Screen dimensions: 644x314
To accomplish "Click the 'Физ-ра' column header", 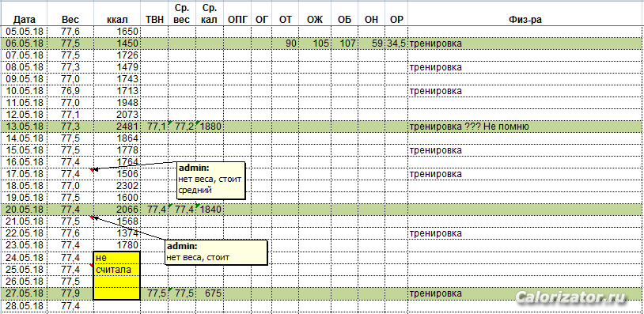I will [524, 19].
